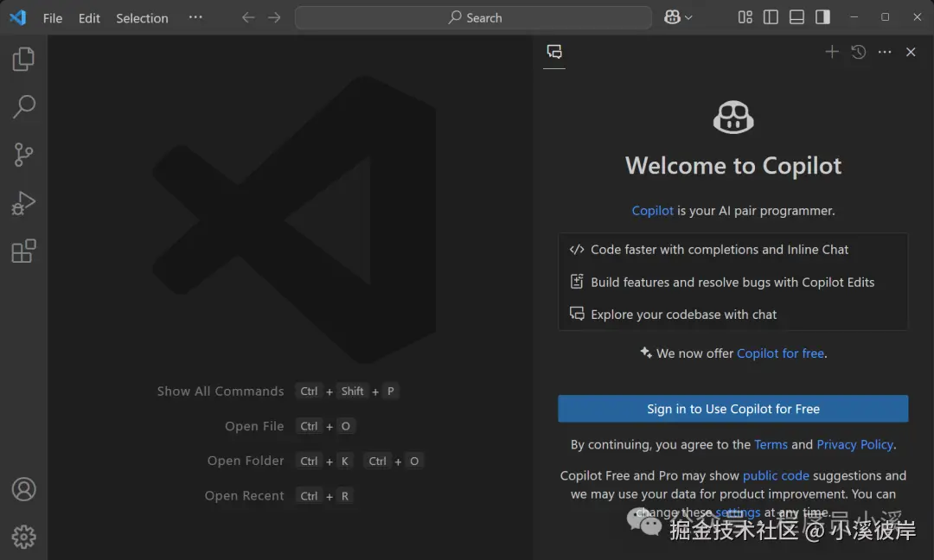Click the Copilot Edits feature icon
This screenshot has width=934, height=560.
[x=577, y=282]
